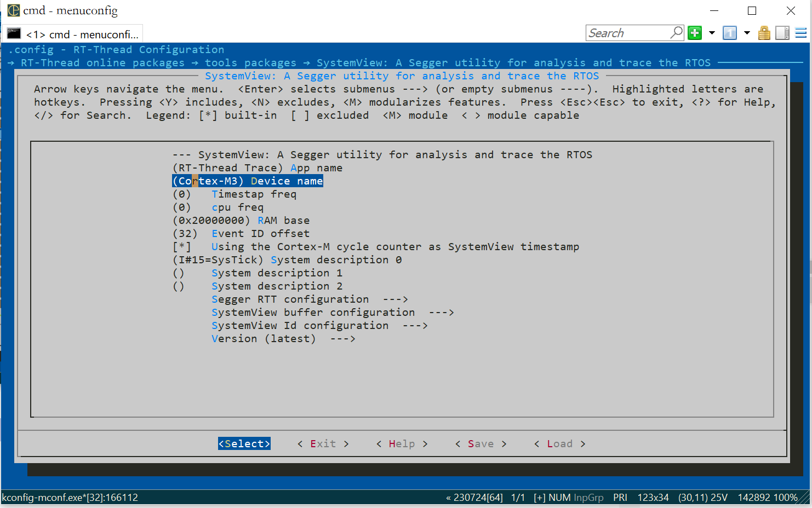Select System description 1 entry
812x508 pixels.
[258, 273]
